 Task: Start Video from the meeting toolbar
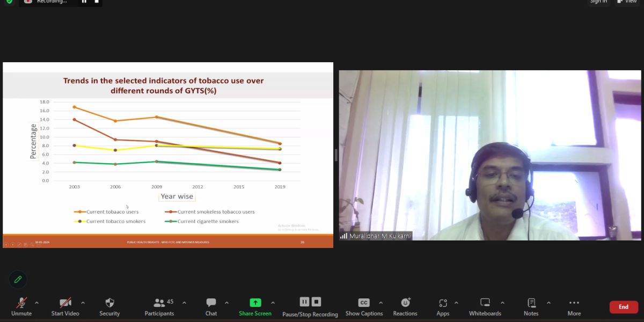pos(65,307)
